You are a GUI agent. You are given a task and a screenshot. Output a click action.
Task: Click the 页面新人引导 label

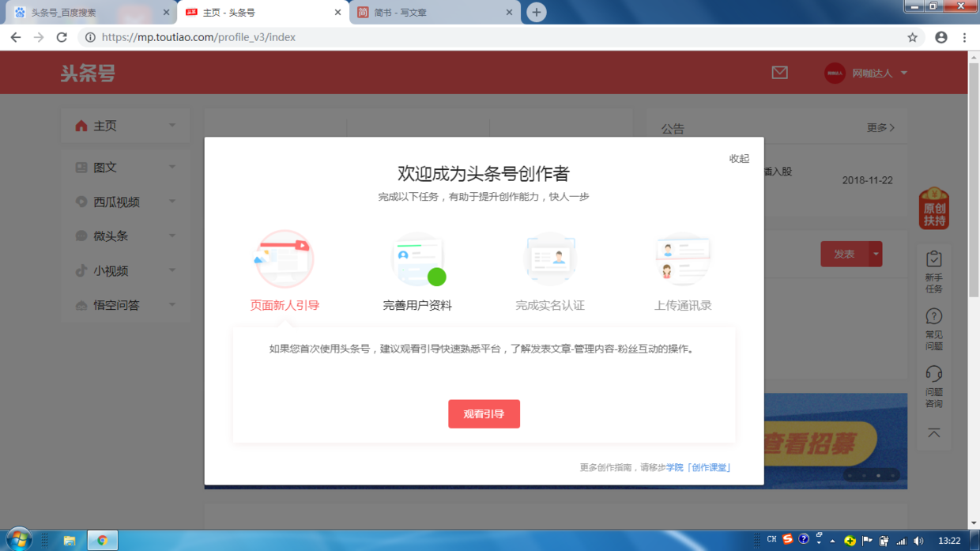285,305
